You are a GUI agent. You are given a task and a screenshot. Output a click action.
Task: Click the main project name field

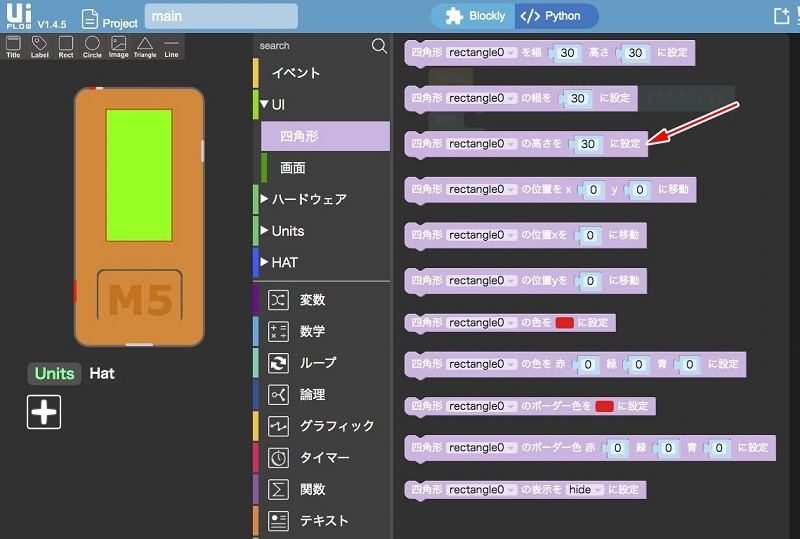click(220, 17)
